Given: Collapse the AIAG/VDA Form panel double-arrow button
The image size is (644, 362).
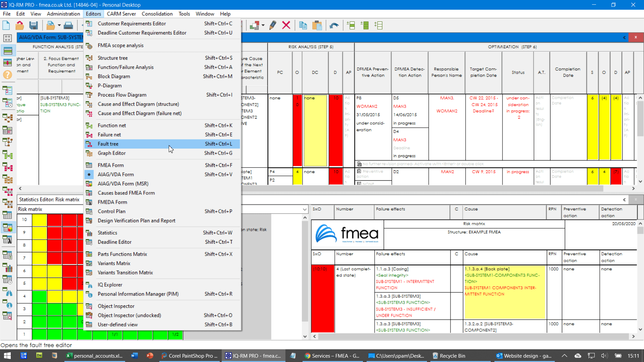Looking at the screenshot, I should click(x=624, y=38).
